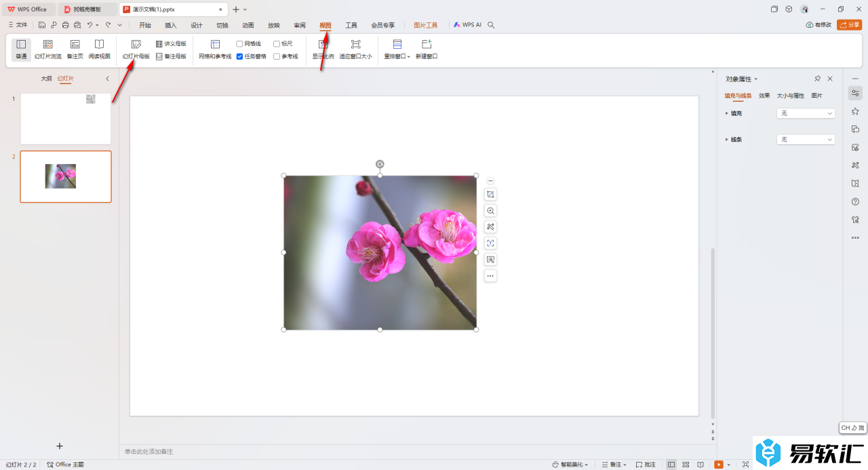
Task: Click the Print icon in quick toolbar
Action: tap(65, 25)
